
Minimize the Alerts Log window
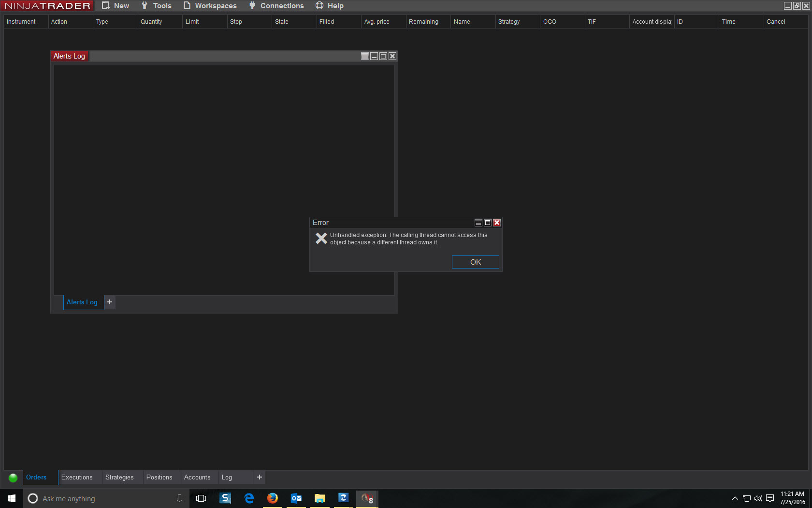click(374, 56)
